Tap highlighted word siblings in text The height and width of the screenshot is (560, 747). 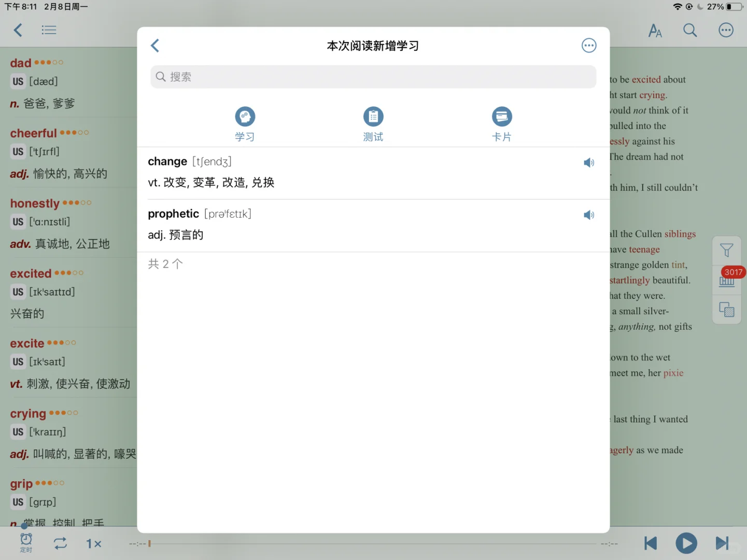click(x=680, y=234)
